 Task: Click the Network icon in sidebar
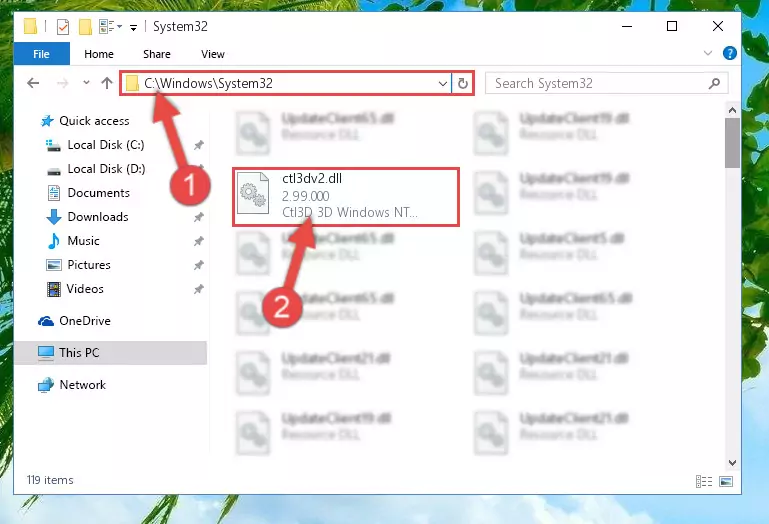[x=46, y=385]
